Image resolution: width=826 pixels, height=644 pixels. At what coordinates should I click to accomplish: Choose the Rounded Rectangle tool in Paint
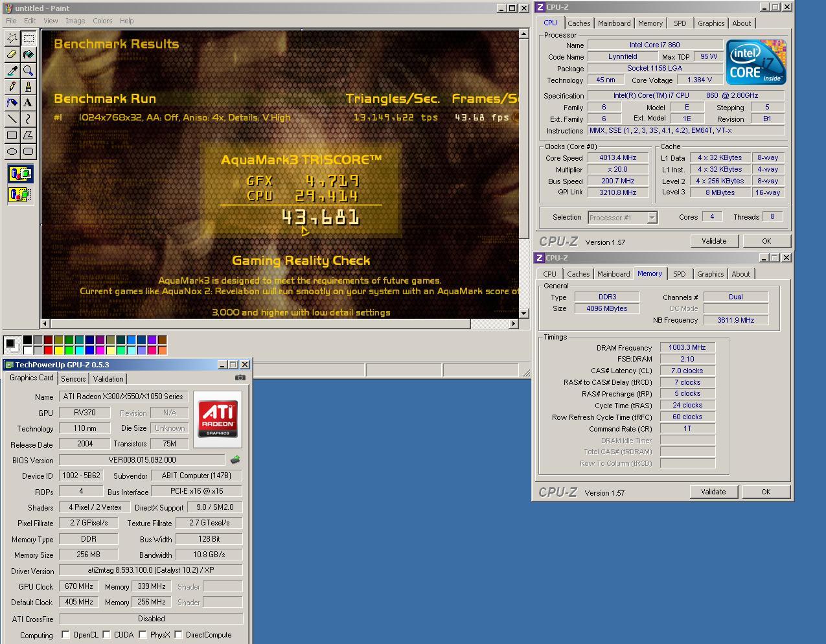pos(29,151)
